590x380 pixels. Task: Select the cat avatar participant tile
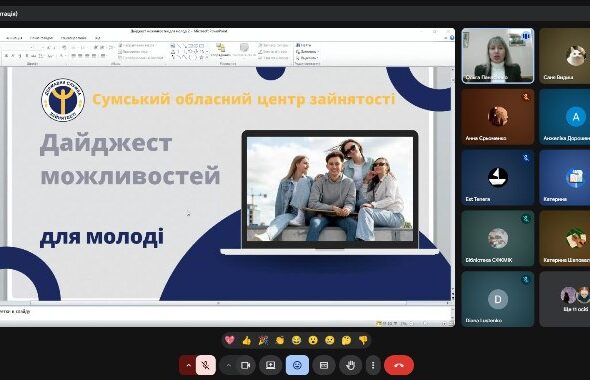(565, 56)
